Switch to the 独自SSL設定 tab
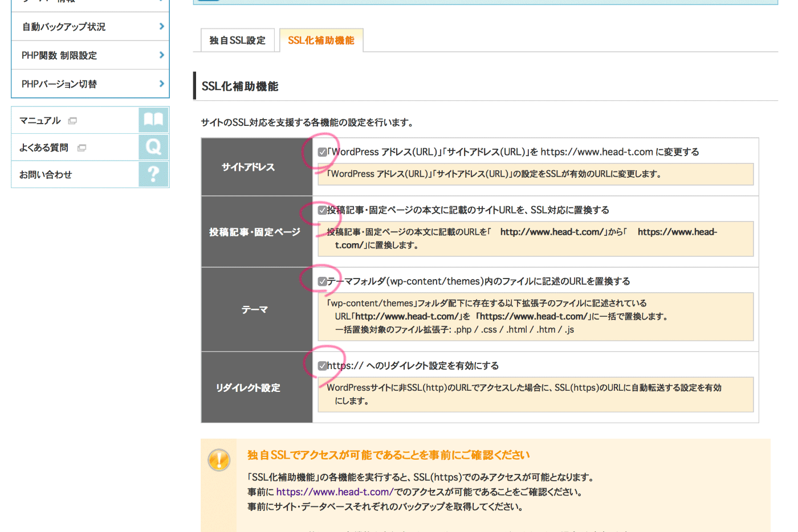 [x=238, y=40]
